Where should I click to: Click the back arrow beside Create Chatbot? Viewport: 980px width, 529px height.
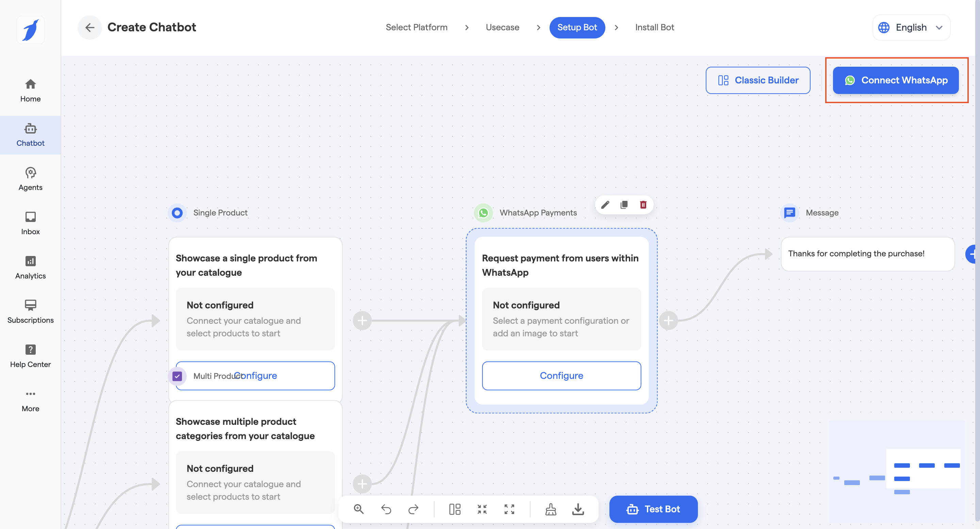[x=90, y=27]
